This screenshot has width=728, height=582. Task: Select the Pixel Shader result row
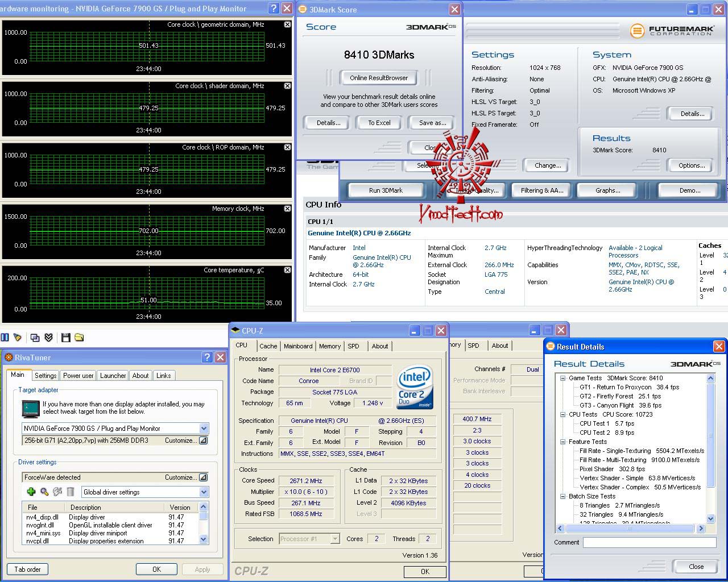pyautogui.click(x=612, y=469)
